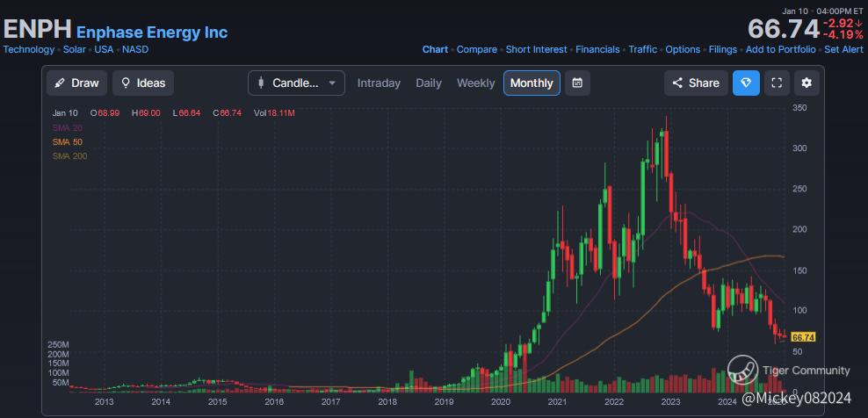The height and width of the screenshot is (418, 868).
Task: Click the -4.19% change value
Action: click(x=843, y=34)
